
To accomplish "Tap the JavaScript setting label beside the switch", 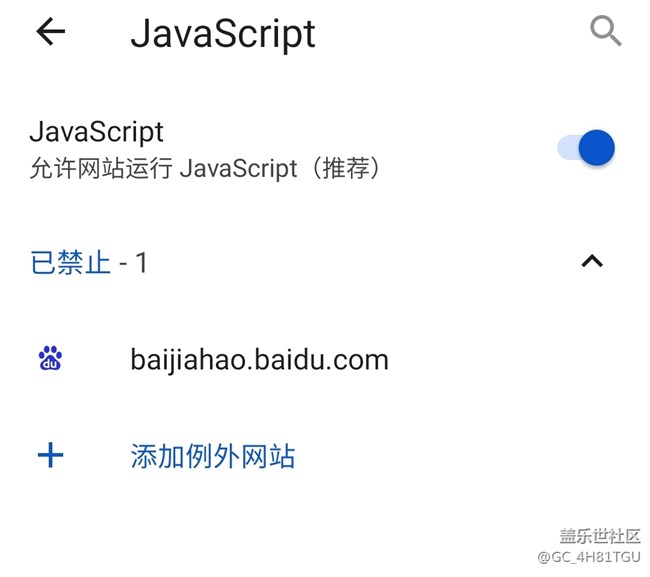I will click(96, 132).
